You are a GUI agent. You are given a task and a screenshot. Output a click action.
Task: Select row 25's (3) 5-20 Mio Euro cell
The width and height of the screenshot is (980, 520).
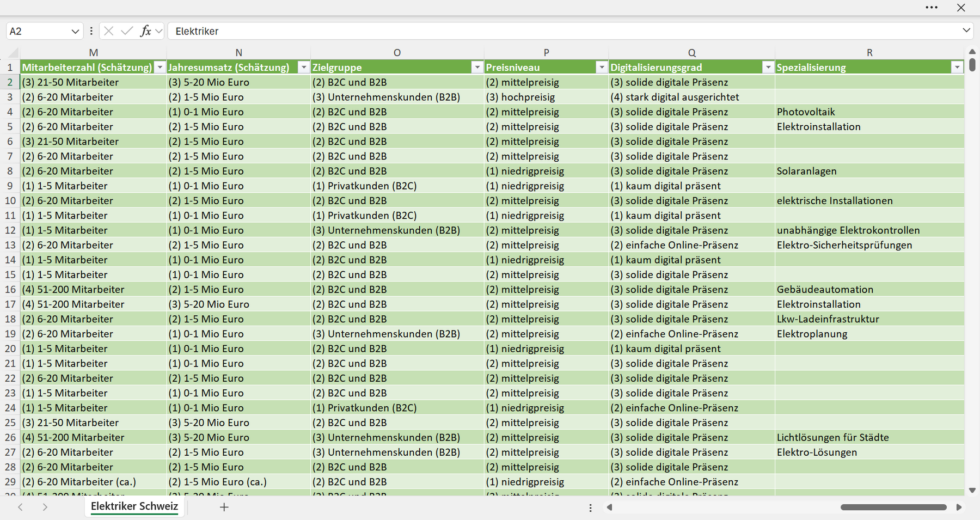click(238, 423)
